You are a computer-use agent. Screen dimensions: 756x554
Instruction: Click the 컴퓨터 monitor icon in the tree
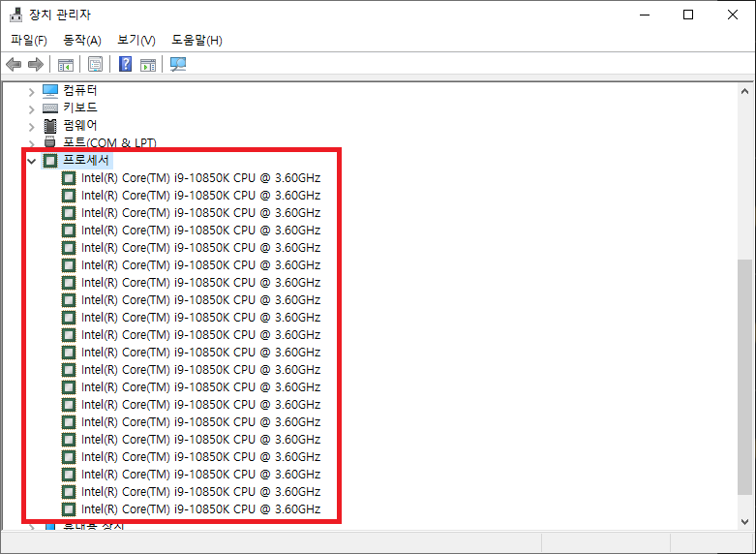click(x=50, y=90)
